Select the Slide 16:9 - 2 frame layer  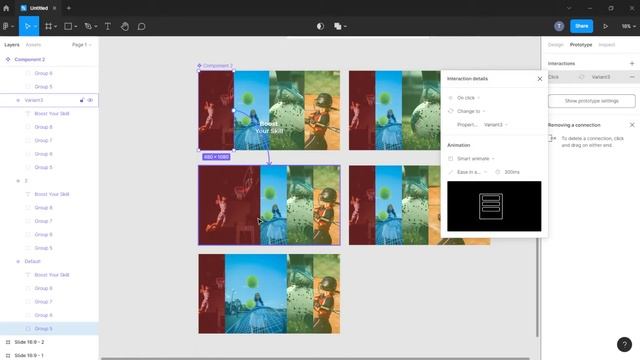[29, 342]
